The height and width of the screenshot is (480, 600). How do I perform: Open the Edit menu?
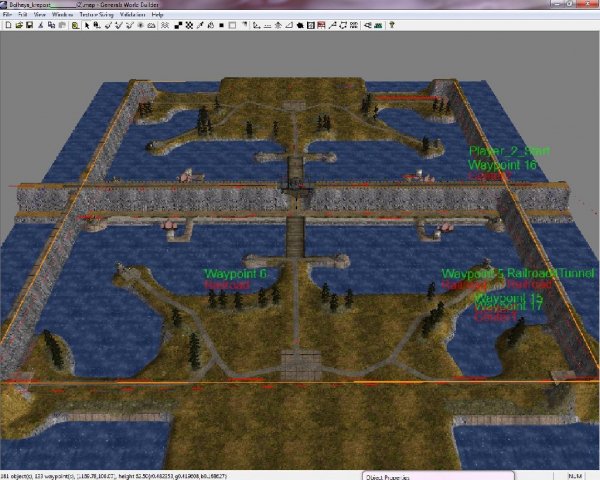point(22,15)
